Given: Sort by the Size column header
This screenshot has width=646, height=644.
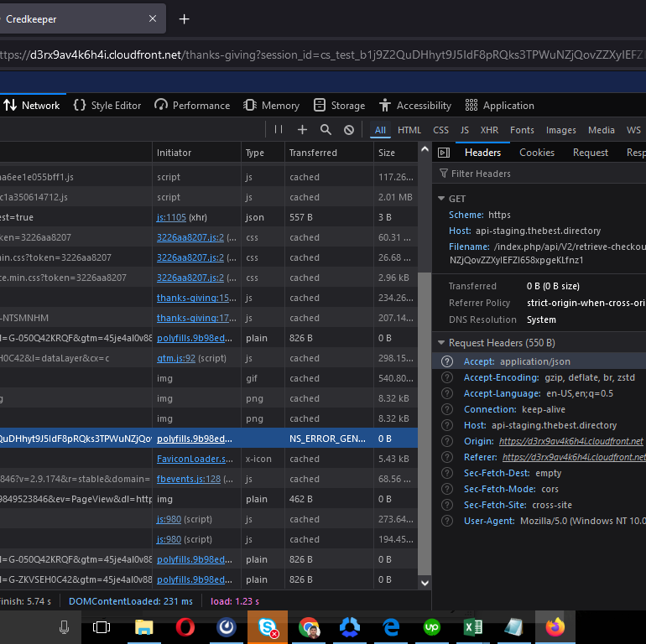Looking at the screenshot, I should [x=395, y=153].
